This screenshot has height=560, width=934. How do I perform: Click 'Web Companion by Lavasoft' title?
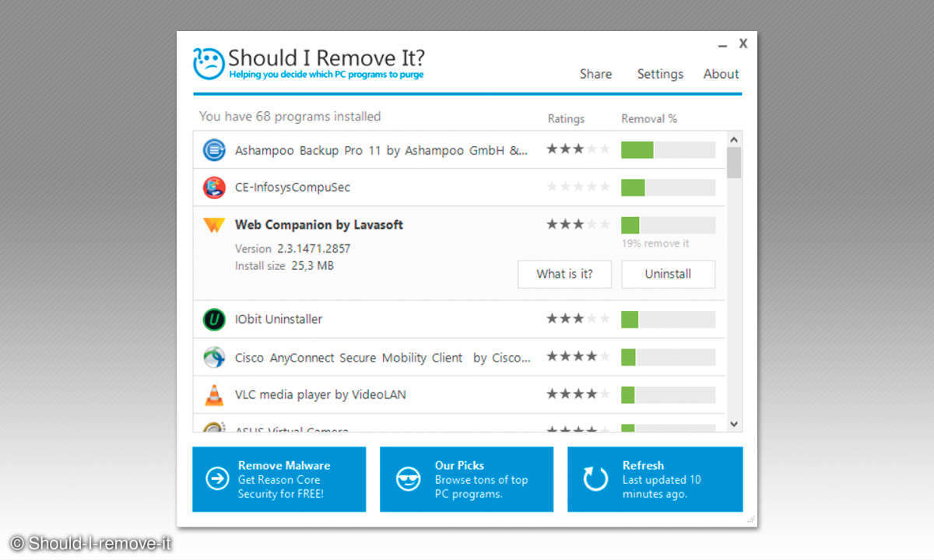coord(319,225)
